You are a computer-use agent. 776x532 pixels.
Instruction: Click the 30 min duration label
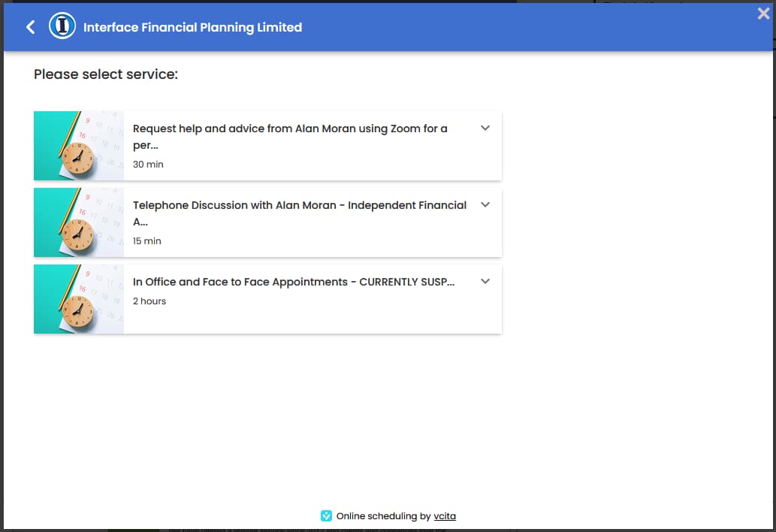click(148, 165)
